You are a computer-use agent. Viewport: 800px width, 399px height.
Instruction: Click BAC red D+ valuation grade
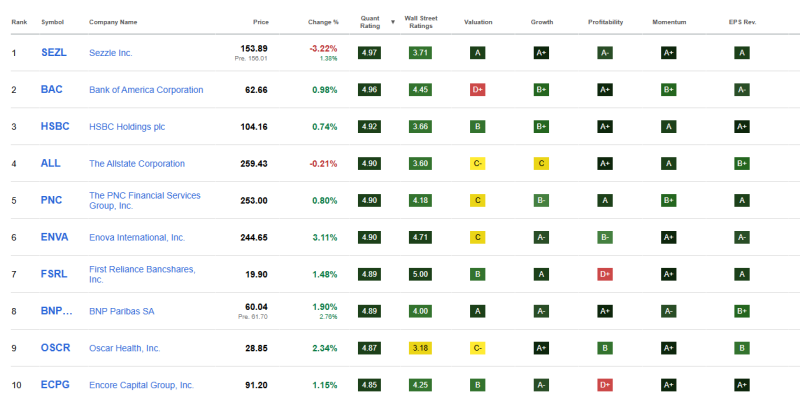[478, 90]
